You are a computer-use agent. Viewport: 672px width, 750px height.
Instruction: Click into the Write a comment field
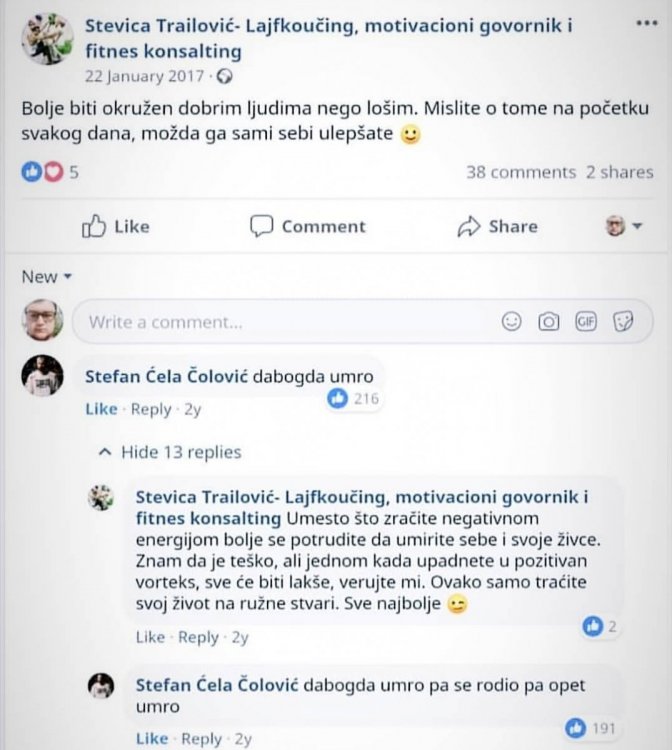290,322
